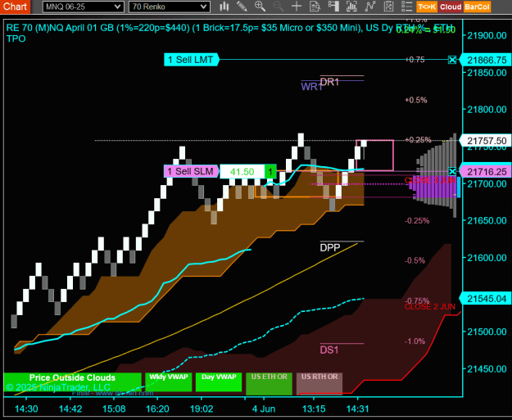Select the drawing tools pencil icon

tap(242, 7)
